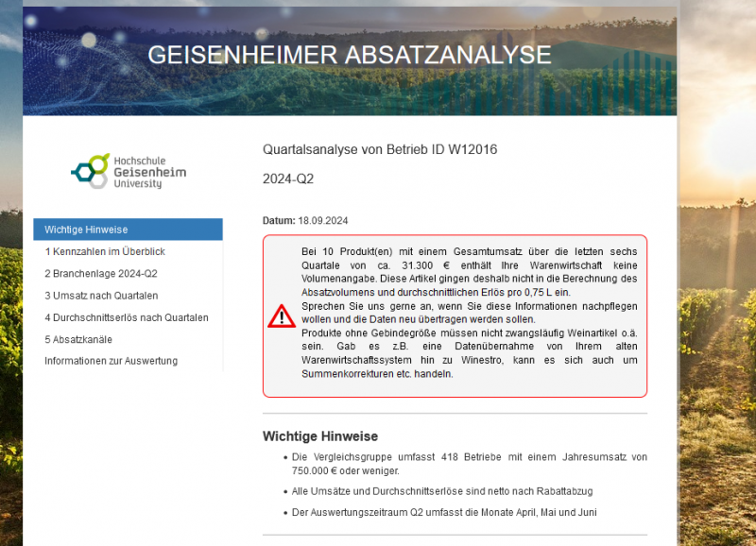Click the Geisenheimer Absatzanalyse banner title
Screen dimensions: 756x546
349,55
